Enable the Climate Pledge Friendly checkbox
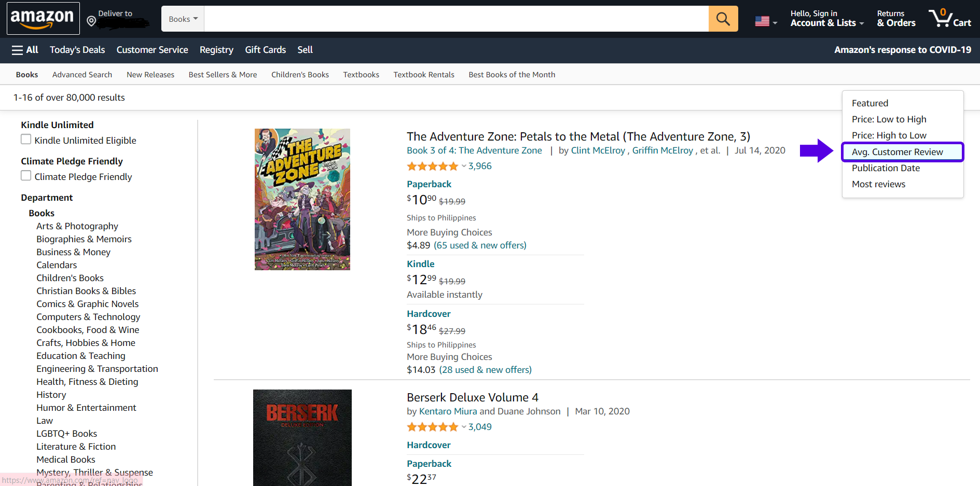Screen dimensions: 980x486 [x=26, y=176]
